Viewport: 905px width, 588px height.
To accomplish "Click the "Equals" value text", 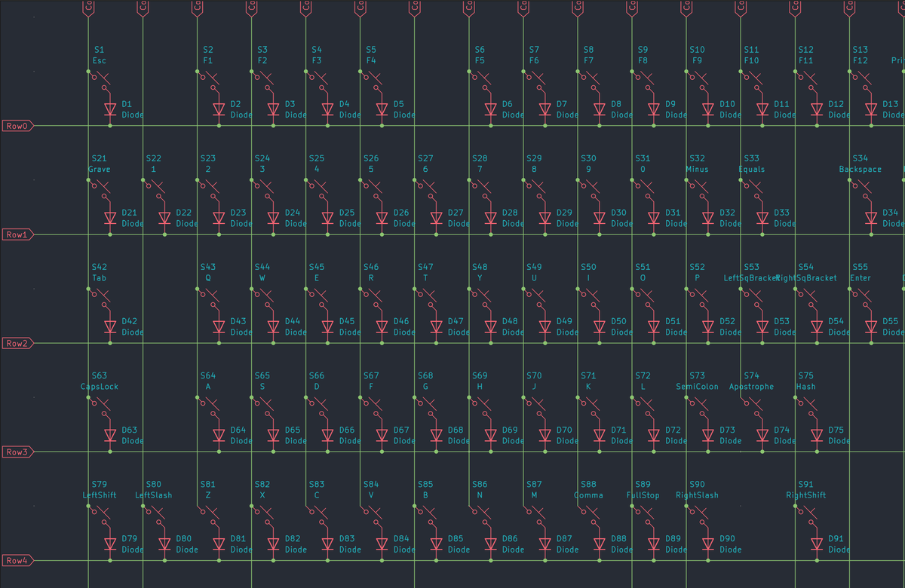I will tap(751, 169).
